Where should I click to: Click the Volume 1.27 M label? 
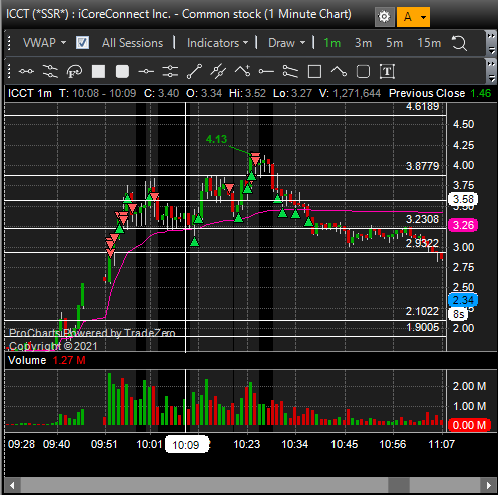click(47, 360)
